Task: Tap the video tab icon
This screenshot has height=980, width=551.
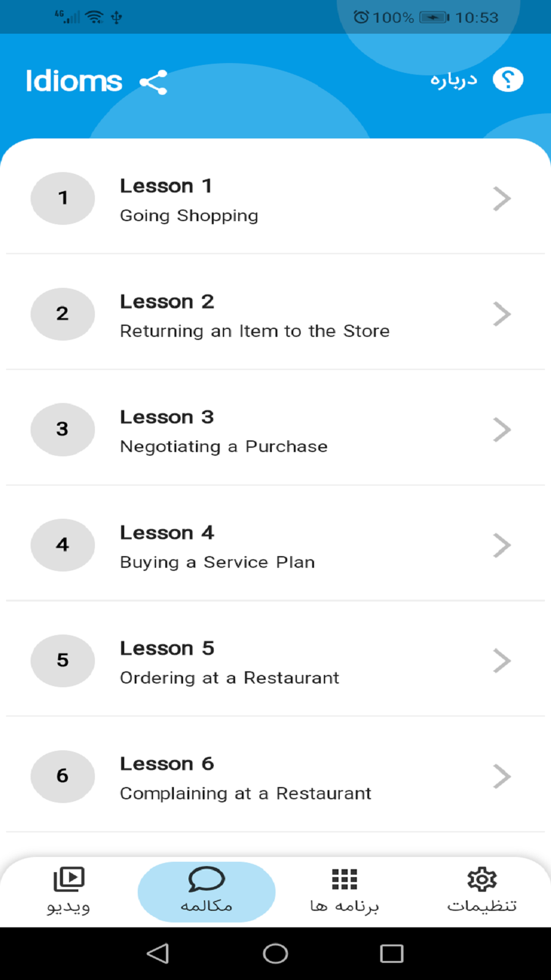Action: pos(69,880)
